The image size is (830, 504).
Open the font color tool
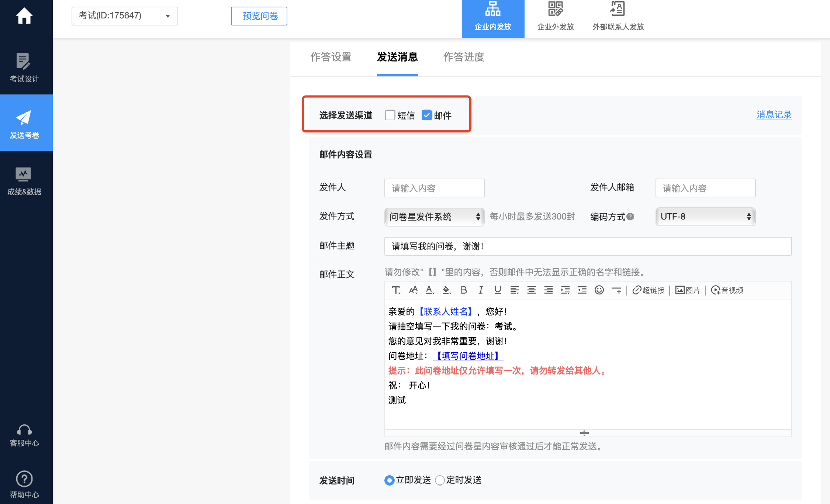(430, 290)
